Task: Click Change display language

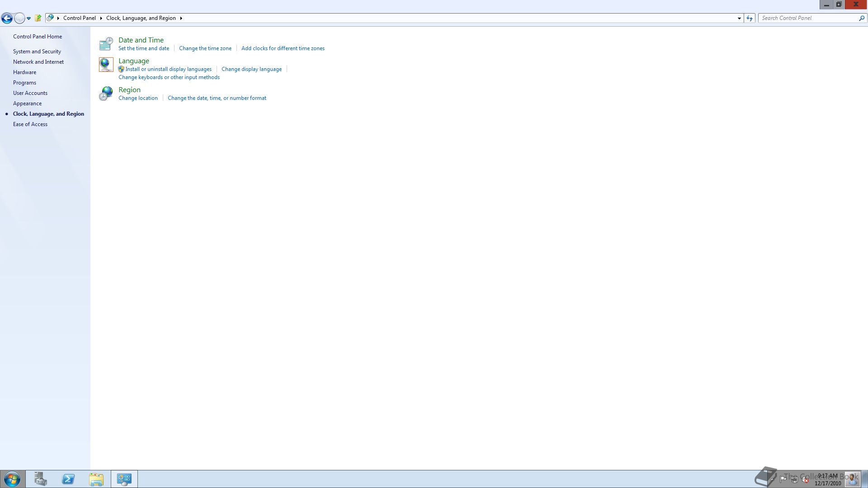Action: coord(251,69)
